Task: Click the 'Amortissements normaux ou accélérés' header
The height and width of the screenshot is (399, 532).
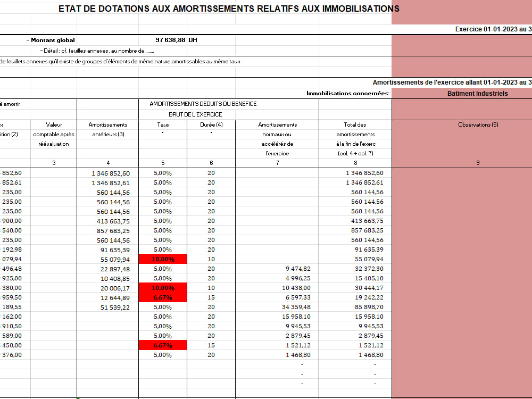Action: (x=277, y=139)
